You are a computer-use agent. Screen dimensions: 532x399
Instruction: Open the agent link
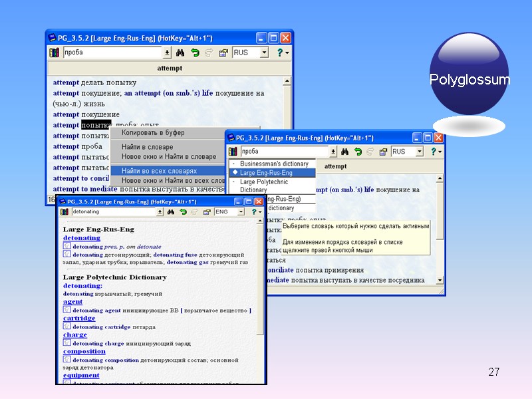tap(72, 302)
